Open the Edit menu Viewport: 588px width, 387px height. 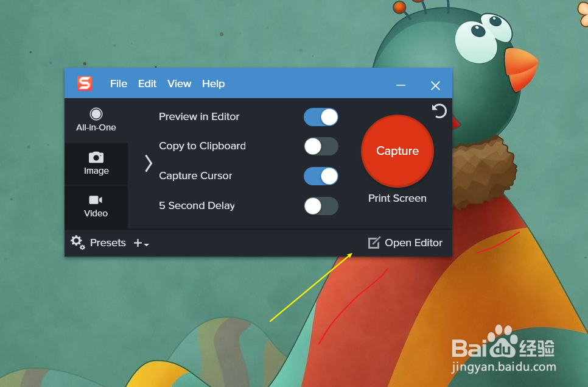(x=147, y=83)
